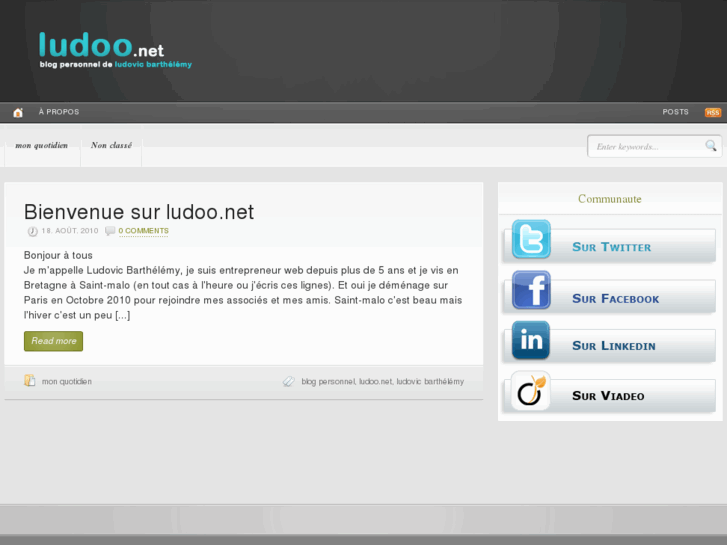Click the Read more button
Image resolution: width=727 pixels, height=545 pixels.
pyautogui.click(x=53, y=341)
